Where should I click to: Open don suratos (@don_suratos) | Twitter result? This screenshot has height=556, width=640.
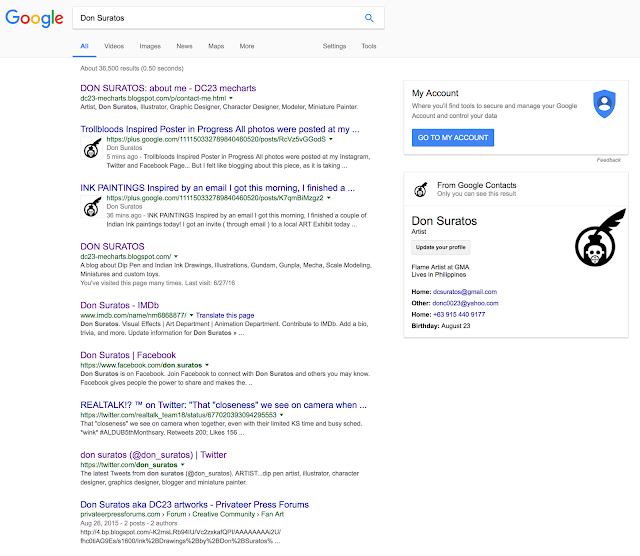(153, 455)
